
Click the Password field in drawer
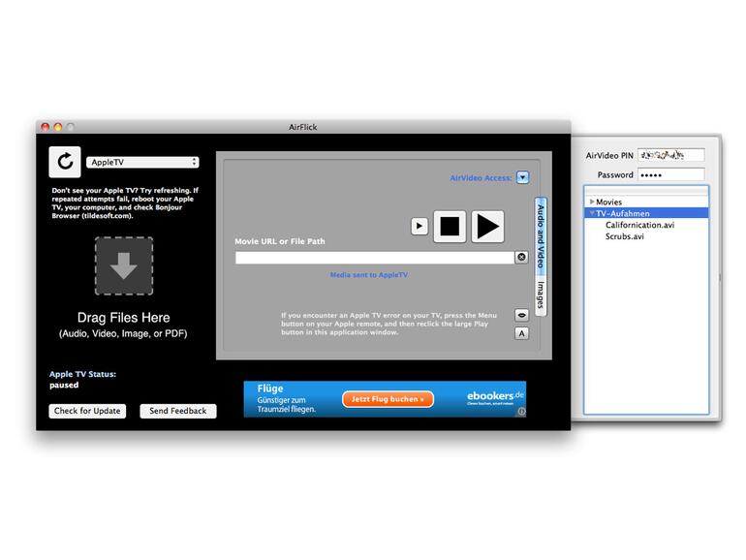[670, 174]
